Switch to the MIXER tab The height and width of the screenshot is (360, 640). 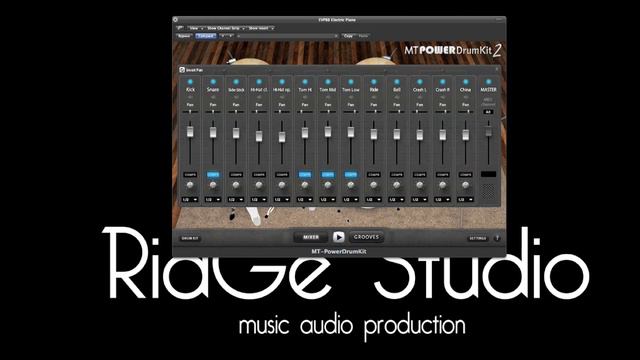[311, 237]
